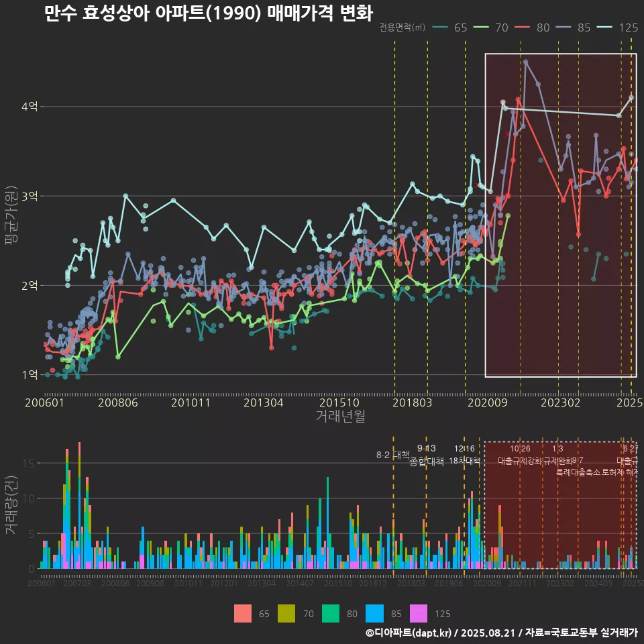Click the green 80 swatch in the bottom legend

[331, 614]
